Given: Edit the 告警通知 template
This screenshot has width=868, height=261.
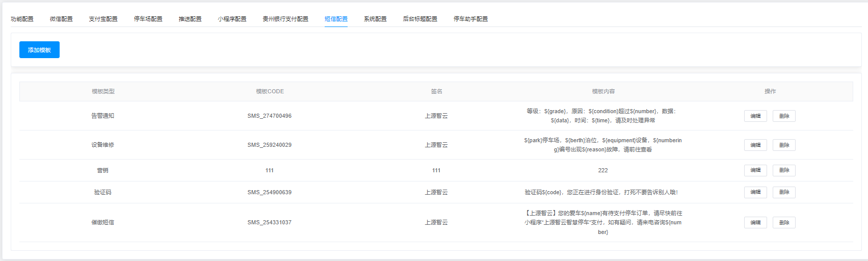Looking at the screenshot, I should [x=755, y=116].
